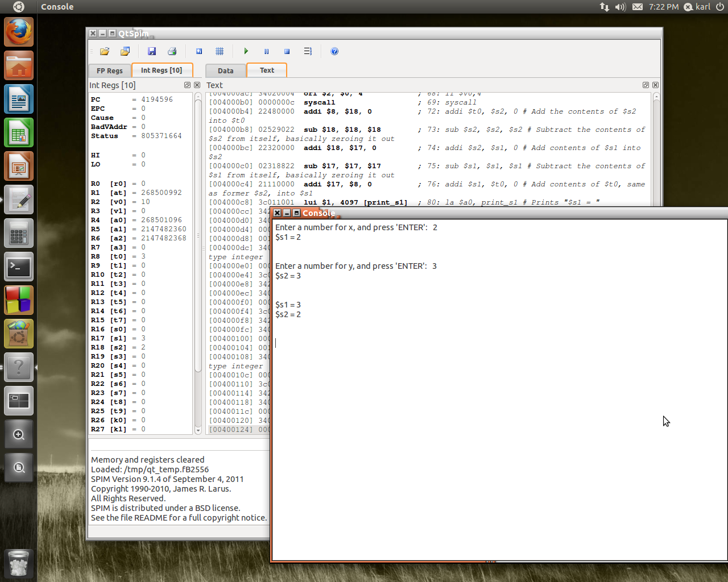Screen dimensions: 728x582
Task: Open Ubuntu Software Center from launcher
Action: (19, 334)
